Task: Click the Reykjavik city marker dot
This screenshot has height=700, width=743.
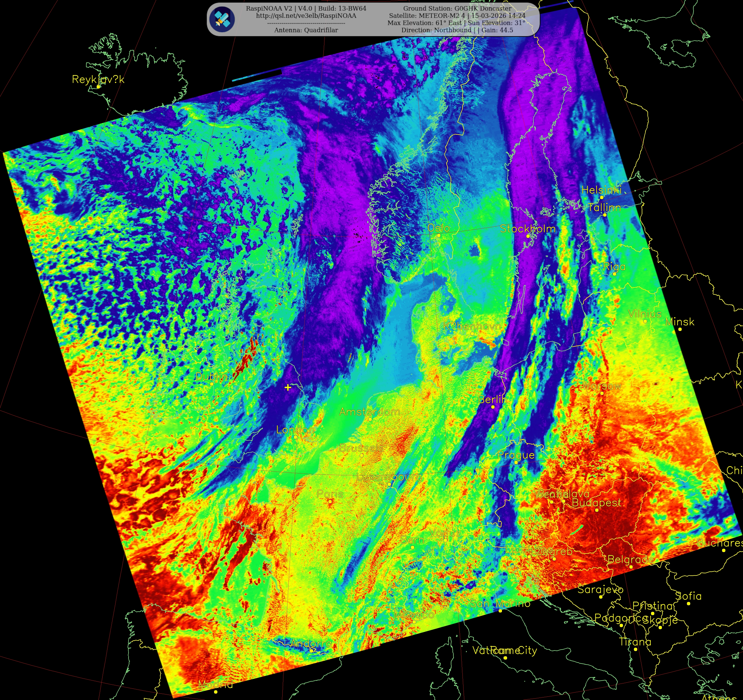Action: coord(98,87)
